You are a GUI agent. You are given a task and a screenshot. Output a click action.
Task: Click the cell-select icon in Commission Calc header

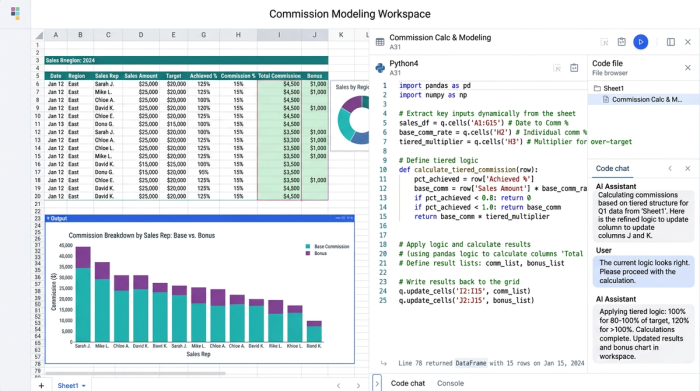[604, 42]
